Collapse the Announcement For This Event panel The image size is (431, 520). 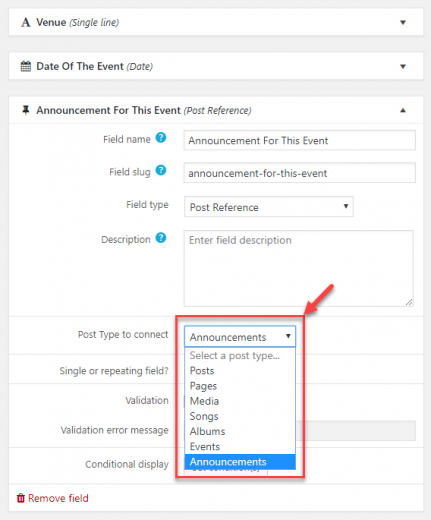[403, 110]
